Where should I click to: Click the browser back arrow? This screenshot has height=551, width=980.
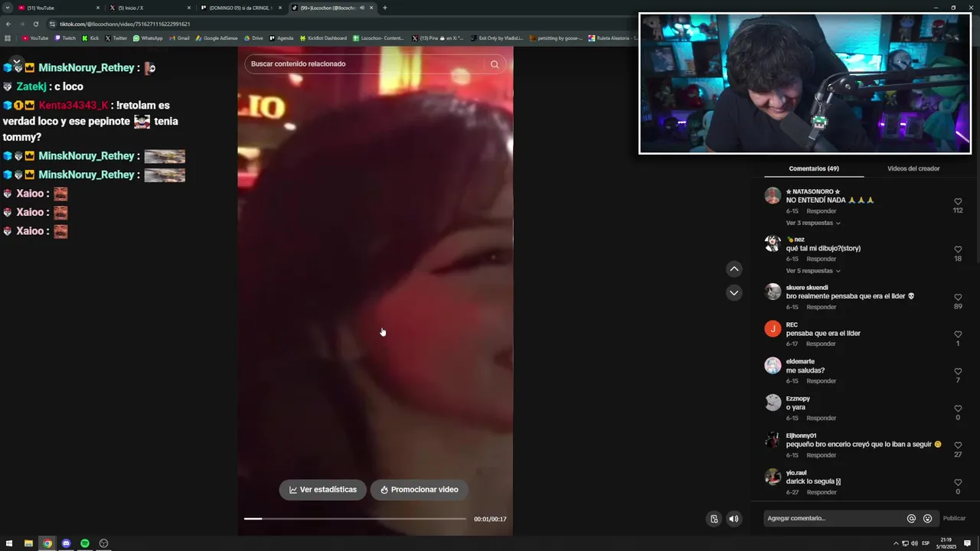tap(8, 24)
